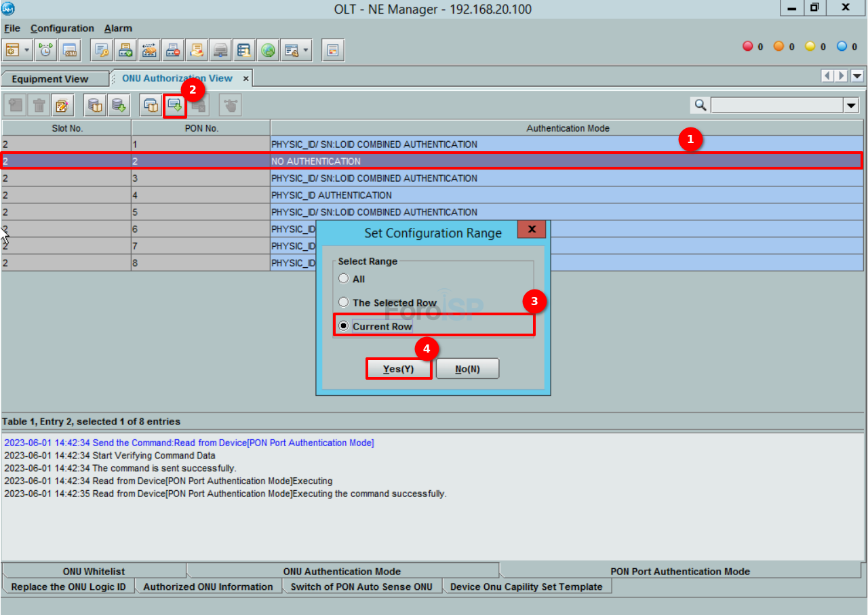
Task: Click the edit pencil icon in table toolbar
Action: [62, 105]
